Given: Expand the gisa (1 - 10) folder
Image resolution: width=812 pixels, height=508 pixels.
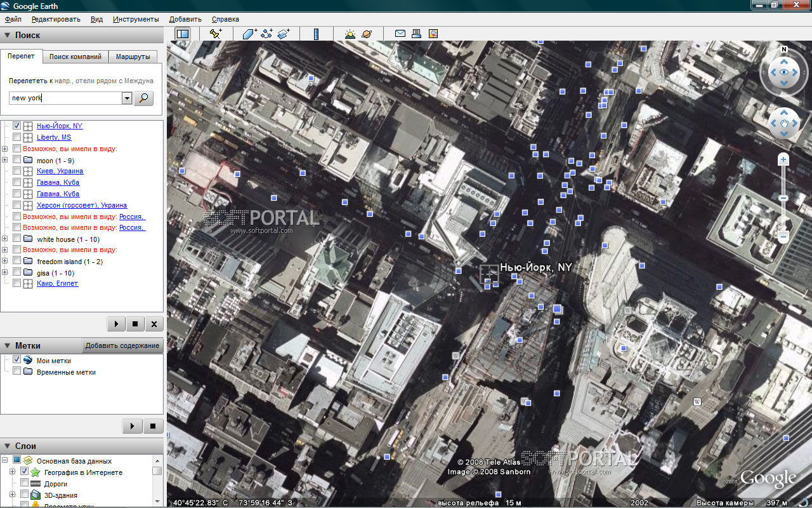Looking at the screenshot, I should (5, 272).
